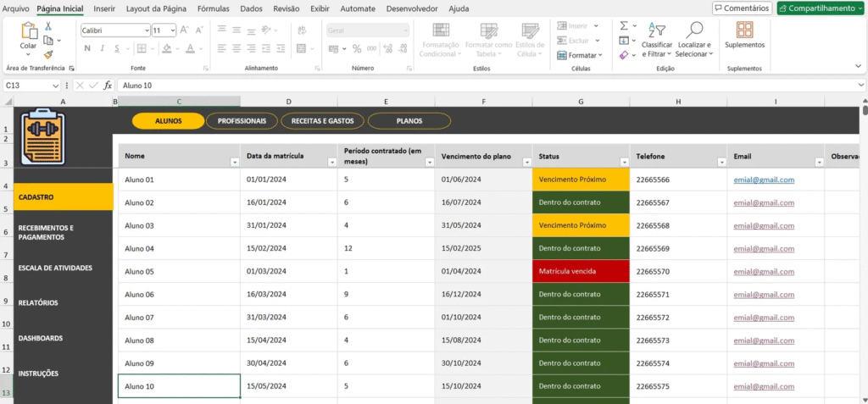Select the Format Painter brush icon

pyautogui.click(x=48, y=53)
